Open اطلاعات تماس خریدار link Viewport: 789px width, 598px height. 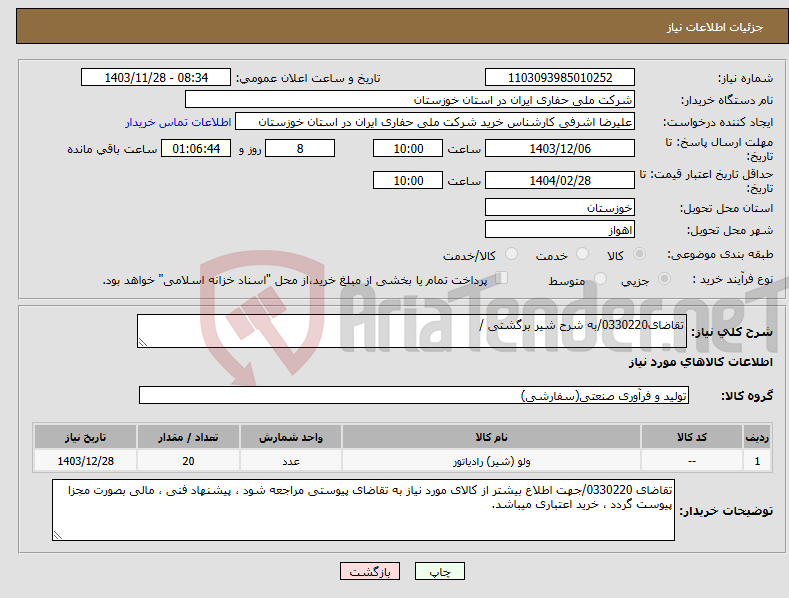click(x=178, y=122)
